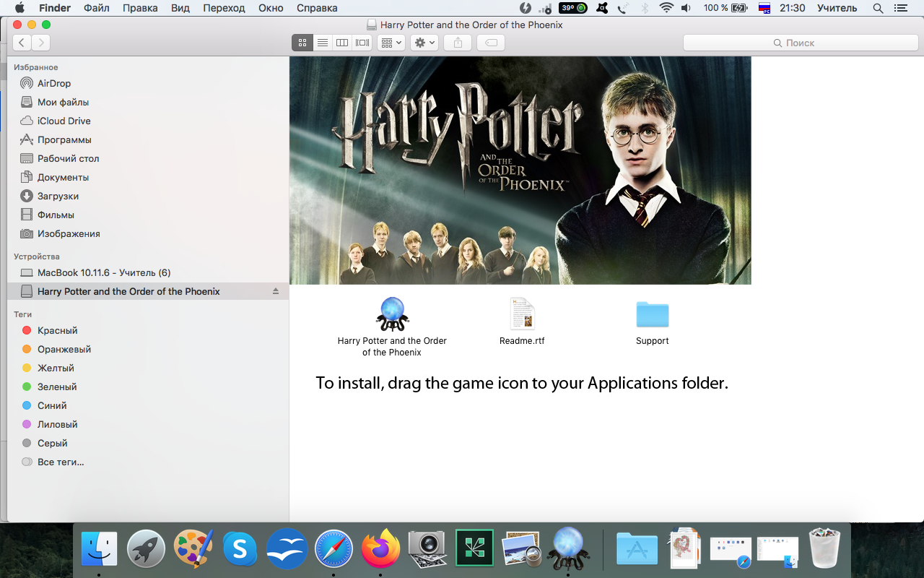Viewport: 924px width, 578px height.
Task: Select the Harry Potter game app icon
Action: [393, 314]
